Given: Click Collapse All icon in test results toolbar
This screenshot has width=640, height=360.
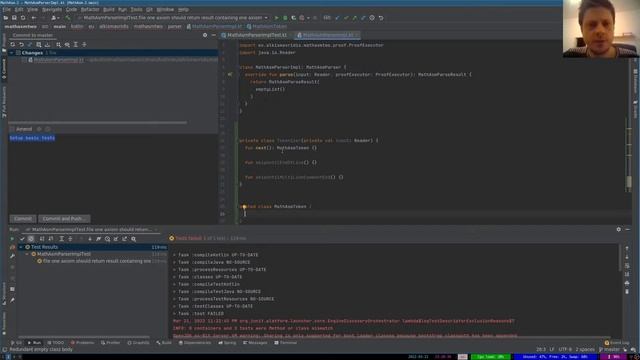Looking at the screenshot, I should (x=70, y=239).
